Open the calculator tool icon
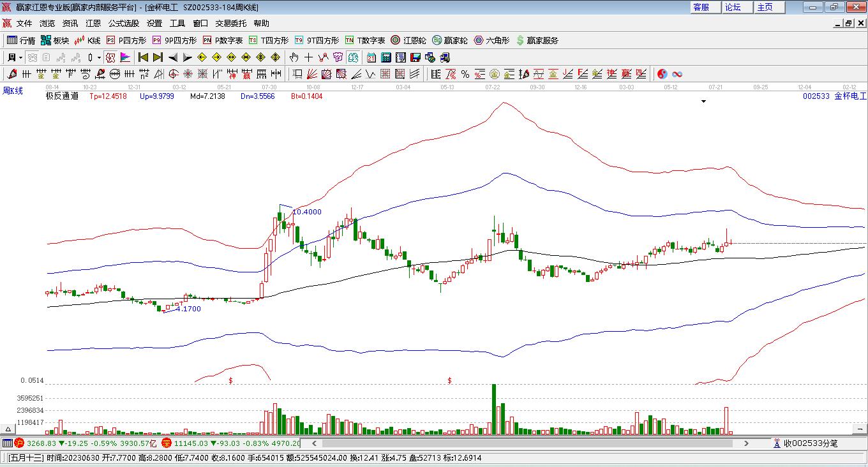Screen dimensions: 868x467 click(x=385, y=57)
